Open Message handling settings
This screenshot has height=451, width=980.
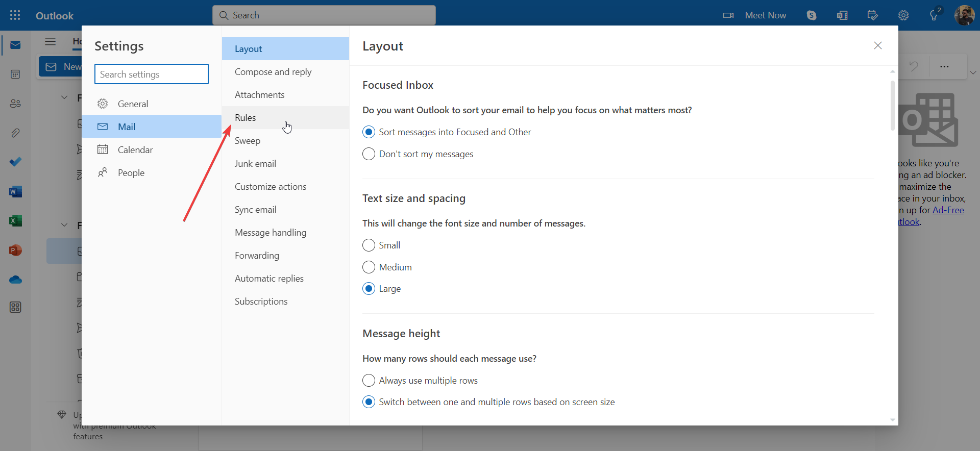pos(285,232)
